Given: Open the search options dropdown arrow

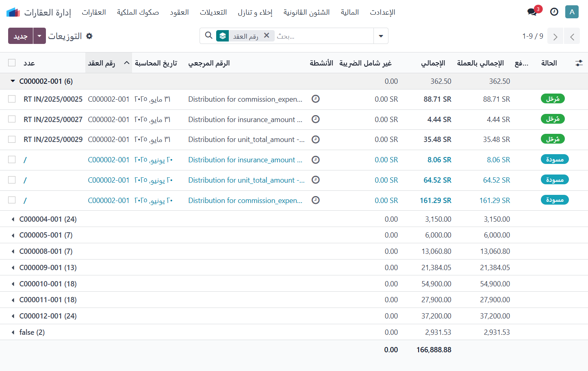Looking at the screenshot, I should point(381,36).
